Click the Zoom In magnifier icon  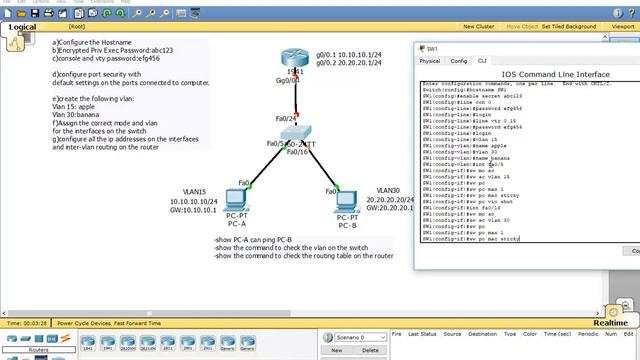click(137, 13)
